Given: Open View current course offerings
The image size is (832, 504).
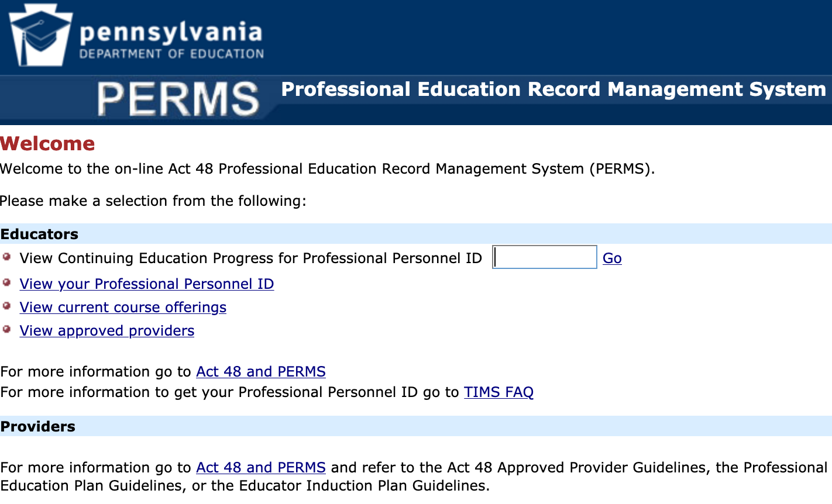Looking at the screenshot, I should pos(123,308).
